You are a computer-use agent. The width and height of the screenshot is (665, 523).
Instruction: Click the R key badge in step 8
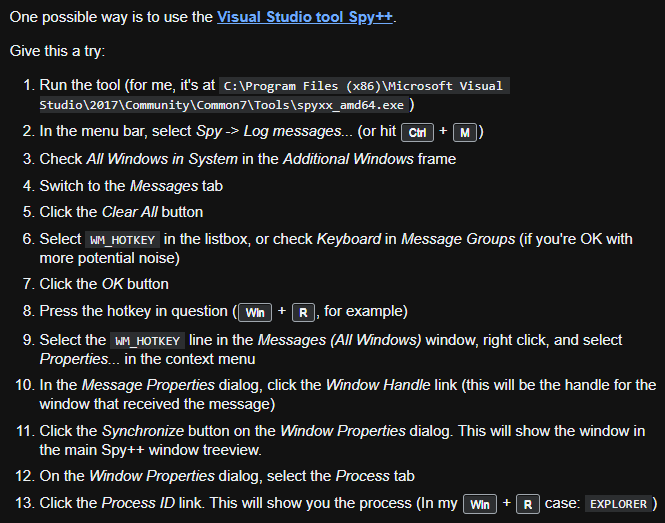(x=303, y=313)
